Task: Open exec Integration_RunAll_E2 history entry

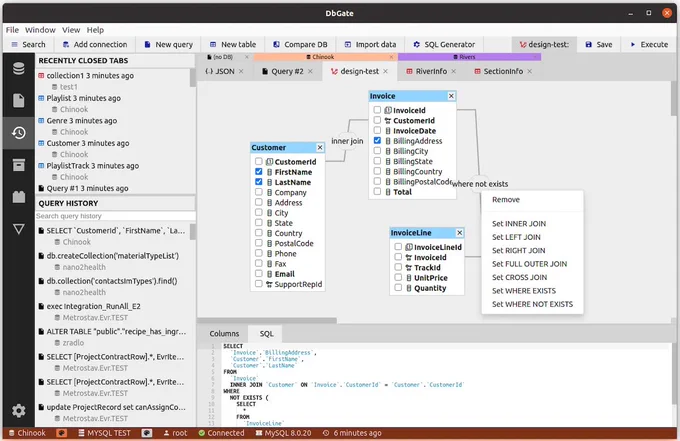Action: pyautogui.click(x=94, y=306)
